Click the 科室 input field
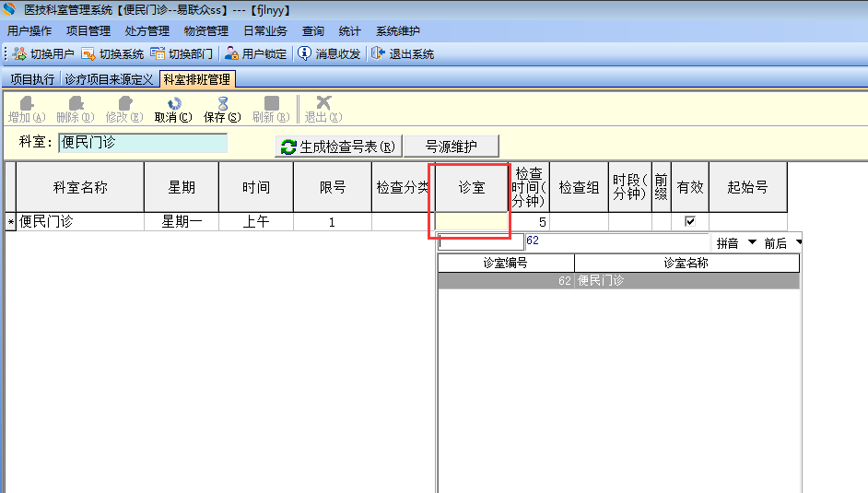Viewport: 868px width, 493px height. (143, 143)
